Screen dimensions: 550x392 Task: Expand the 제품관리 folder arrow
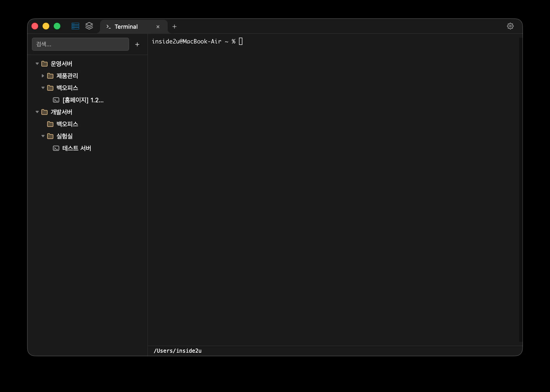pyautogui.click(x=43, y=76)
